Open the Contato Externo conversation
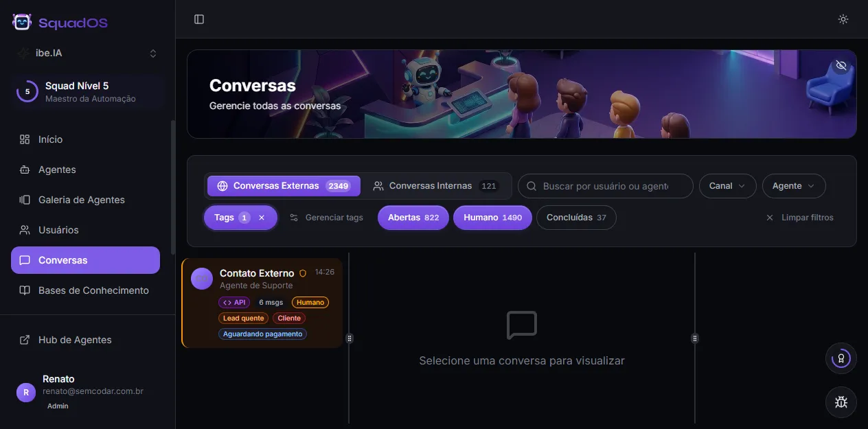Viewport: 868px width, 429px height. click(x=262, y=303)
